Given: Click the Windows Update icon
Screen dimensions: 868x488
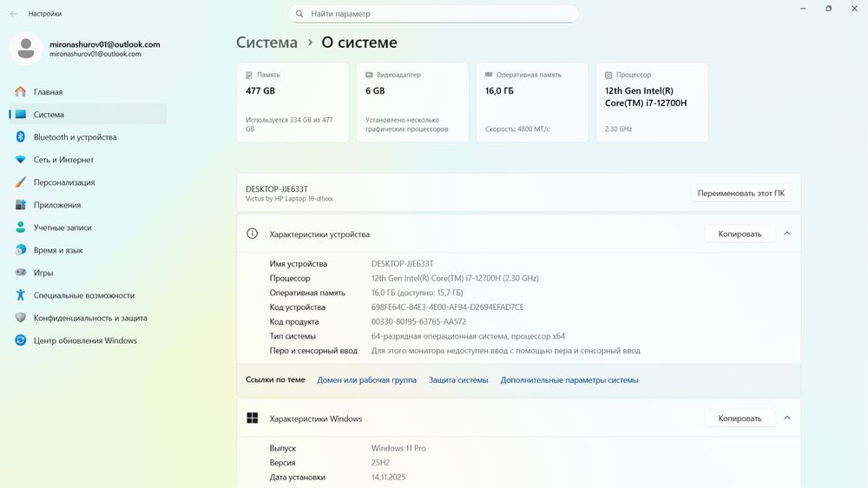Looking at the screenshot, I should [21, 340].
